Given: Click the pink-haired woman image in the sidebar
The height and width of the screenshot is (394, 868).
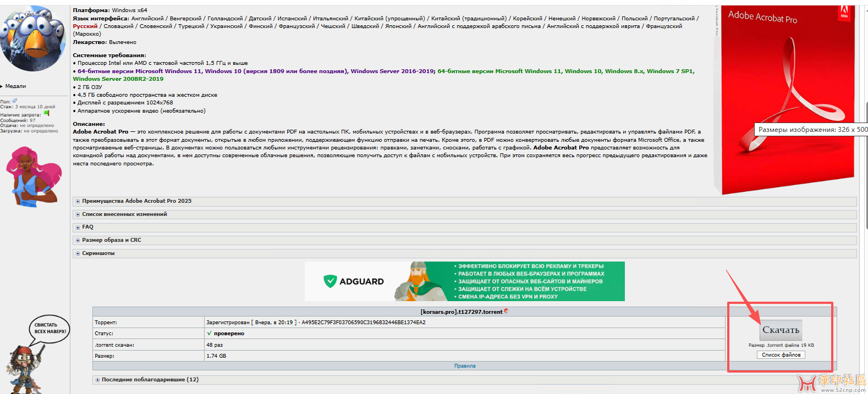Looking at the screenshot, I should (x=33, y=176).
